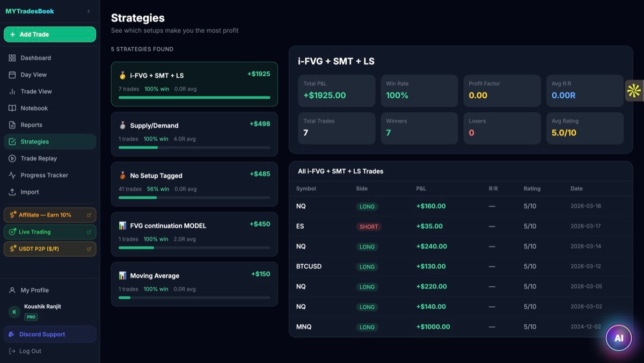Click the yellow asterisk widget on the right edge
The image size is (644, 363).
(634, 91)
